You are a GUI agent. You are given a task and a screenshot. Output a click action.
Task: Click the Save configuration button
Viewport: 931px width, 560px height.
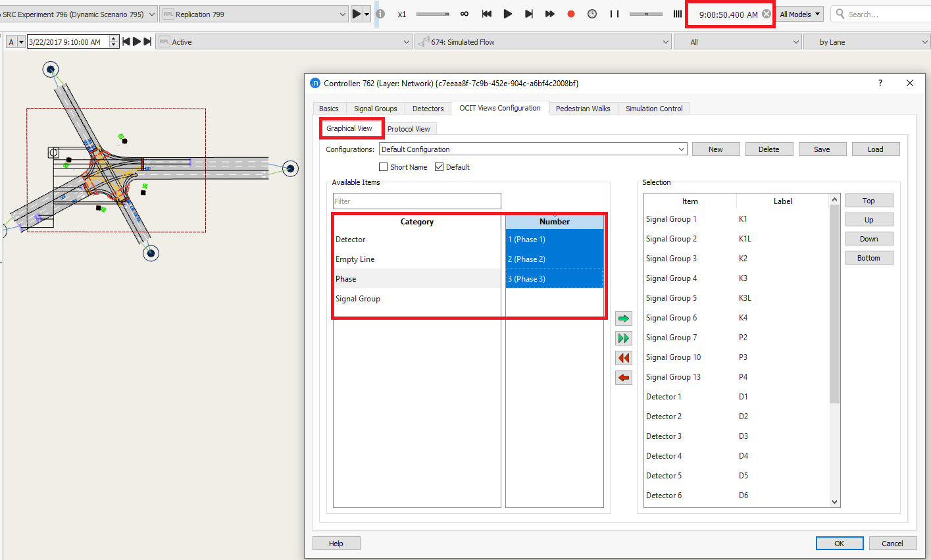pyautogui.click(x=822, y=149)
